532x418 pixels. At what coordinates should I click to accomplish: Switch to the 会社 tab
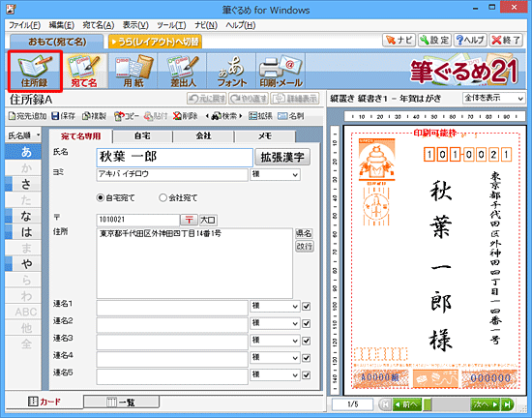[203, 136]
